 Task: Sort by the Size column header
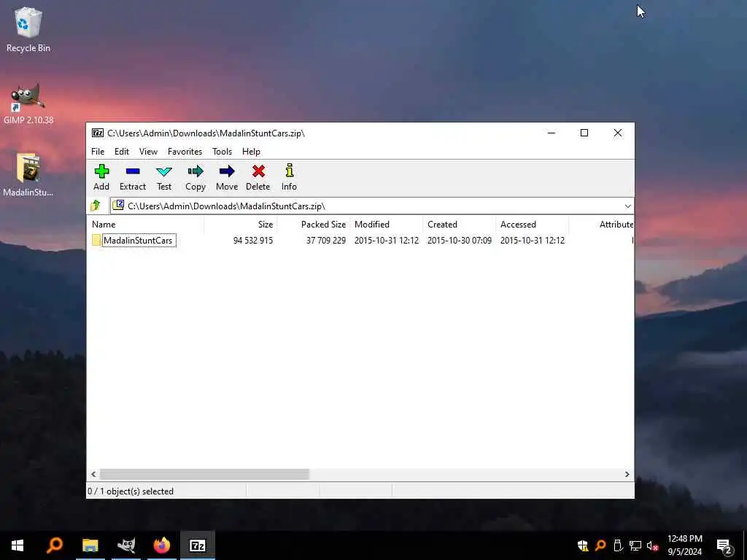[x=241, y=225]
